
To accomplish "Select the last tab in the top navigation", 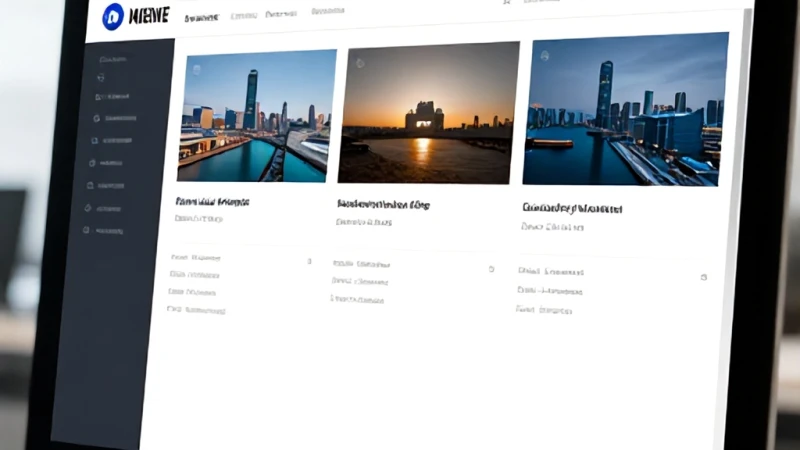I will pos(328,11).
